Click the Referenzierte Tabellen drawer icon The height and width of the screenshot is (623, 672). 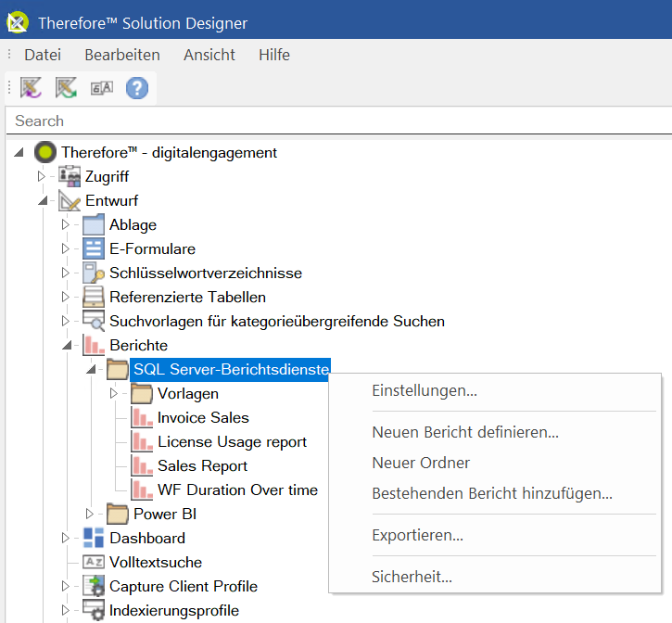(x=94, y=297)
